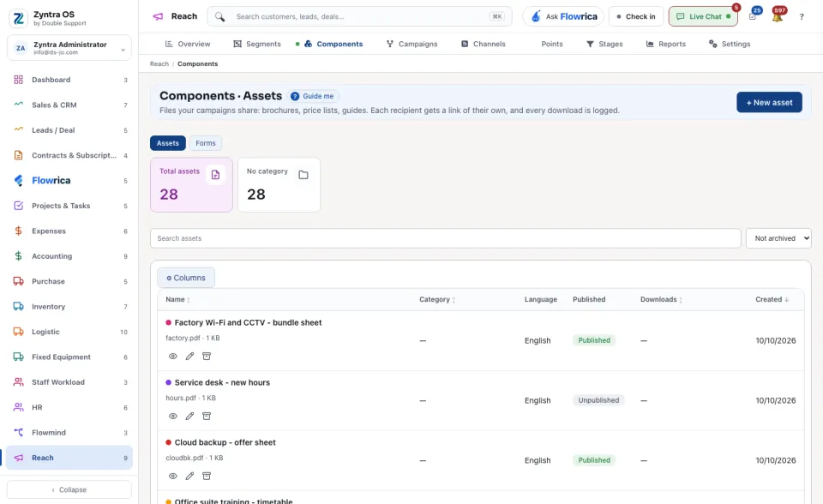Click the Unpublished status badge
The image size is (823, 504).
point(598,400)
